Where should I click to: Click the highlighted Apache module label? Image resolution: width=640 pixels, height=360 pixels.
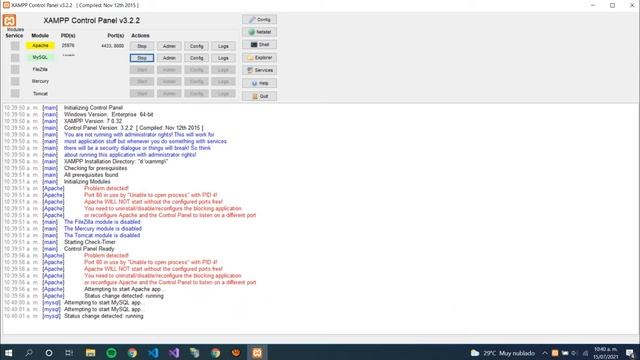40,46
